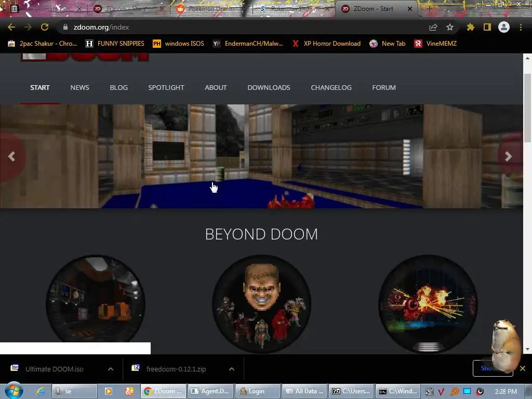
Task: Switch to the Login taskbar window
Action: click(258, 391)
